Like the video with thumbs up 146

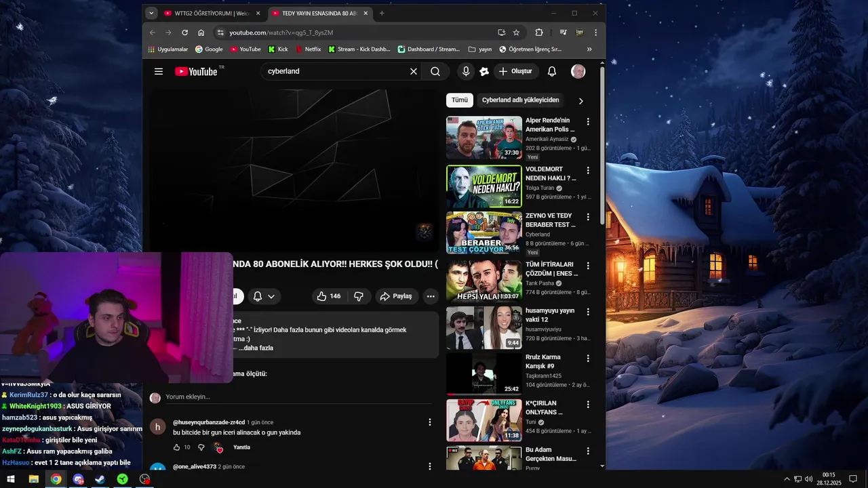coord(330,296)
